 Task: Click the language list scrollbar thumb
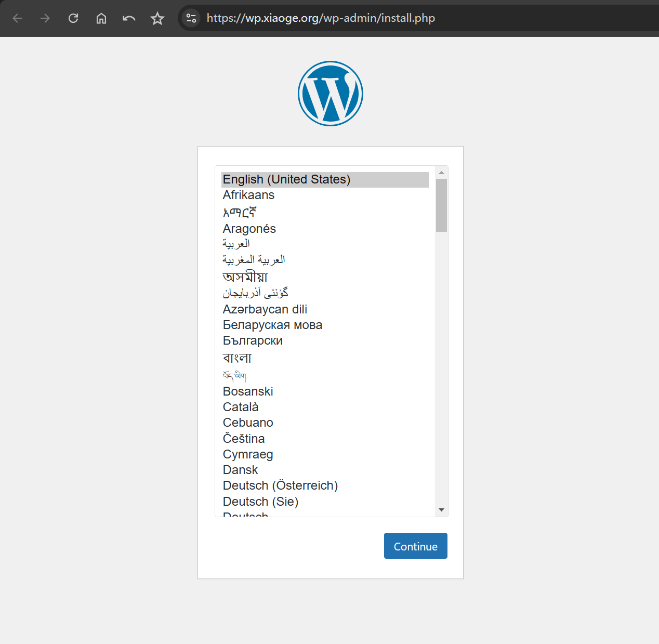coord(441,204)
